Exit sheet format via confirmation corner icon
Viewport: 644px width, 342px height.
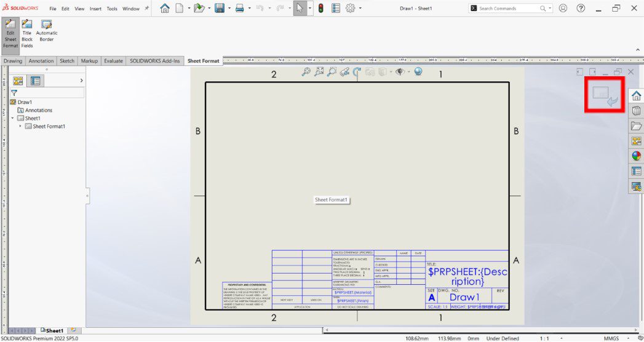[x=605, y=95]
